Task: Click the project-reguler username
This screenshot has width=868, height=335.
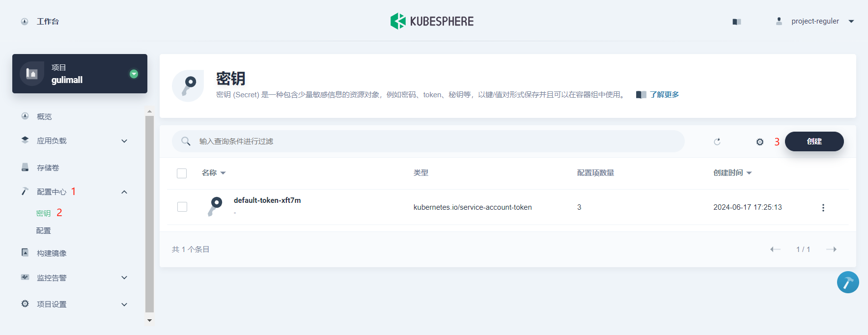Action: click(815, 21)
